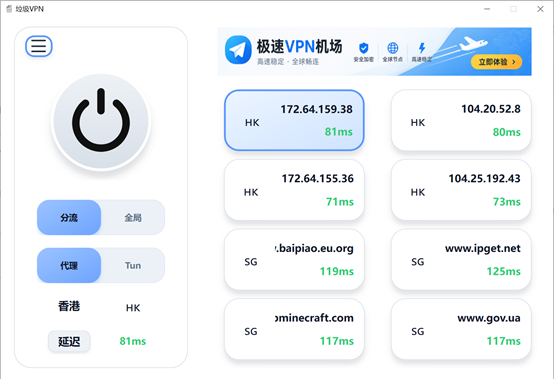Open the hamburger menu
Image resolution: width=554 pixels, height=379 pixels.
(39, 46)
